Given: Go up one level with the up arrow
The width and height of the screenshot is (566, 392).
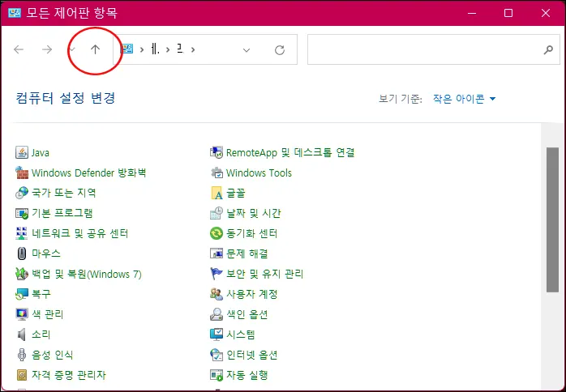Looking at the screenshot, I should (95, 49).
